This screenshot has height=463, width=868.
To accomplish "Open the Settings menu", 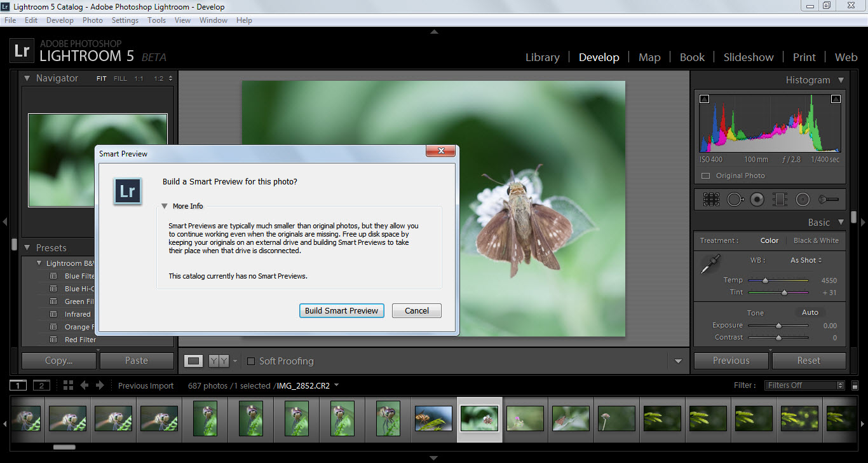I will (125, 20).
